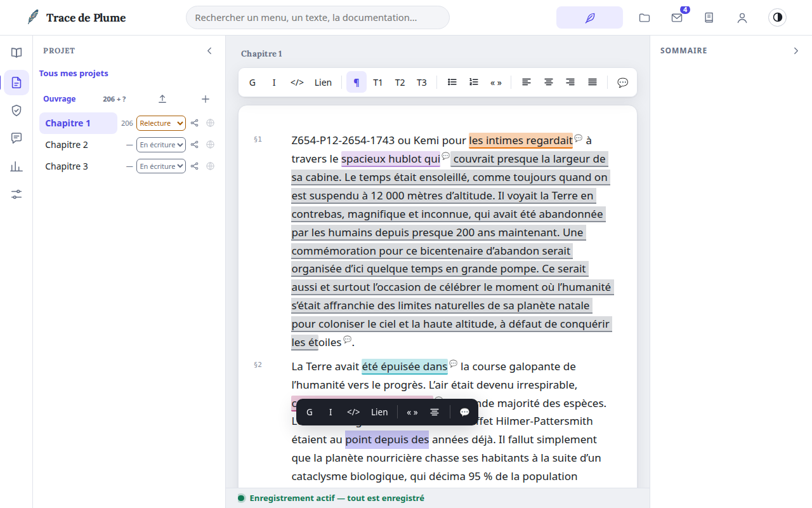Image resolution: width=812 pixels, height=508 pixels.
Task: Focus the search field in header
Action: pos(318,18)
